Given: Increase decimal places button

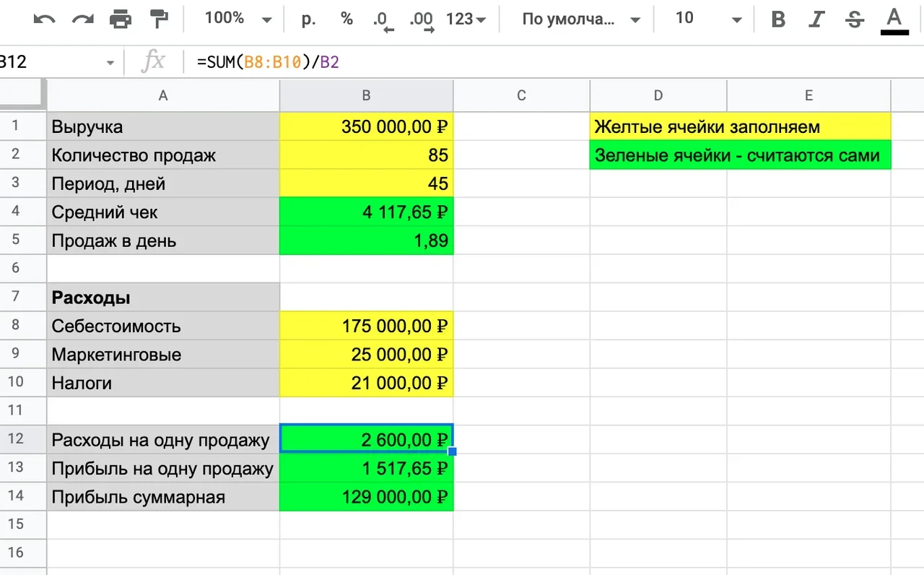Looking at the screenshot, I should click(422, 20).
